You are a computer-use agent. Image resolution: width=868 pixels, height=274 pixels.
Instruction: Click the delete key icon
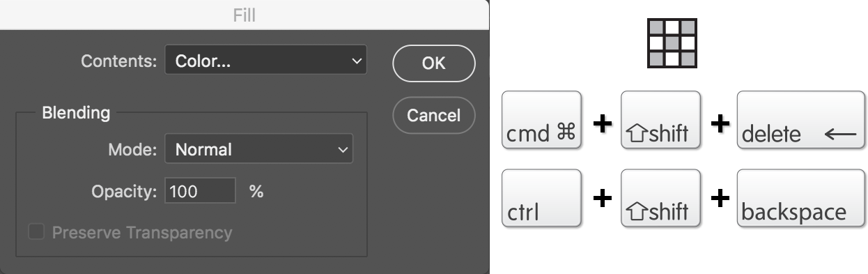click(800, 119)
